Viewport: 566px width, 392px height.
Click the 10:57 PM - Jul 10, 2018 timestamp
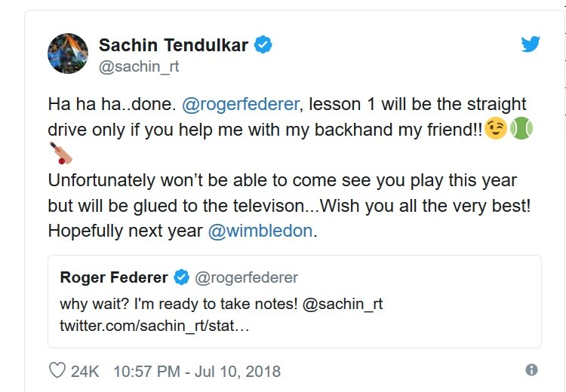click(196, 371)
